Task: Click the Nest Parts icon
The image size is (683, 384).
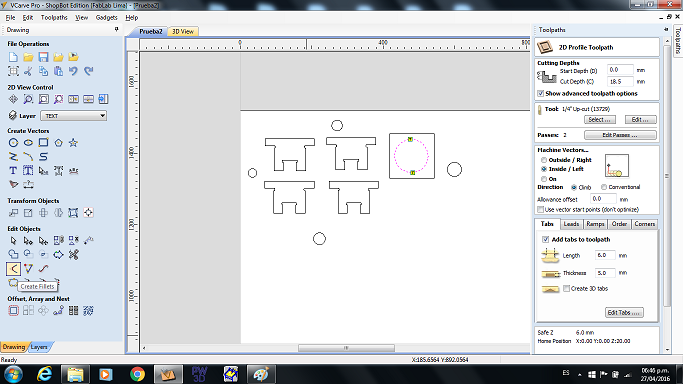Action: (88, 311)
